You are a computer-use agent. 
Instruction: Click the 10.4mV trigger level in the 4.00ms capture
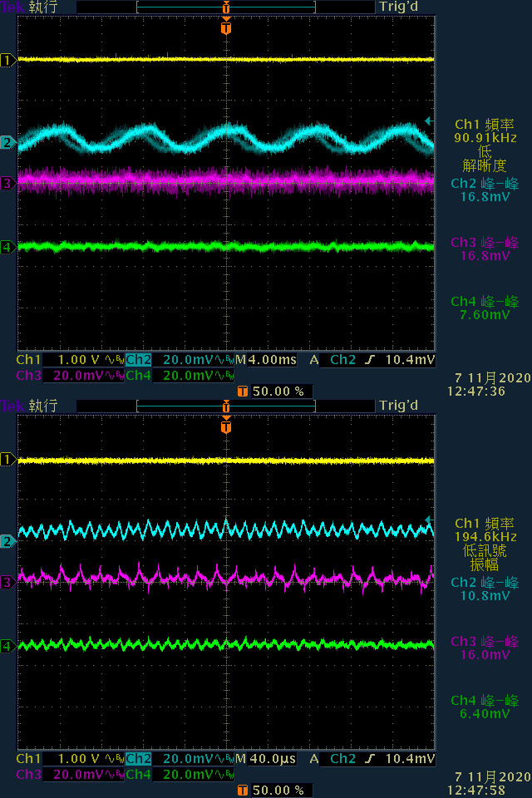(411, 360)
